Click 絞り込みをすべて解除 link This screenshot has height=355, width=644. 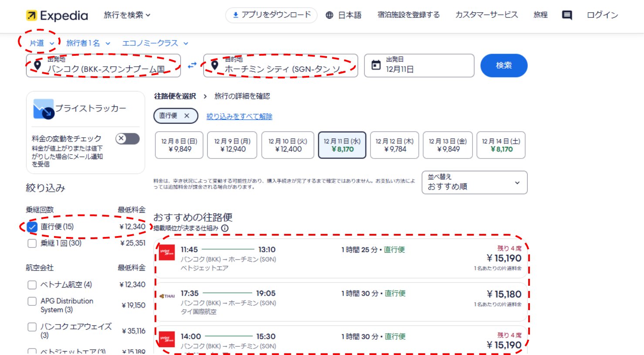[x=239, y=116]
